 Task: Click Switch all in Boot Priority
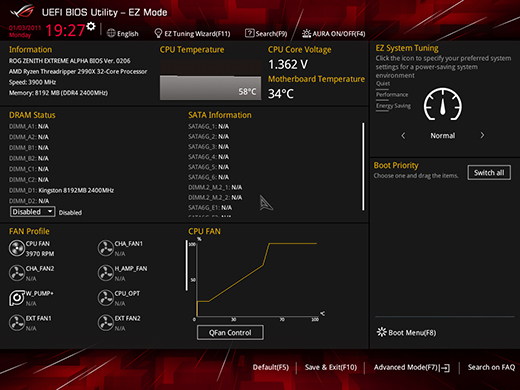point(489,173)
